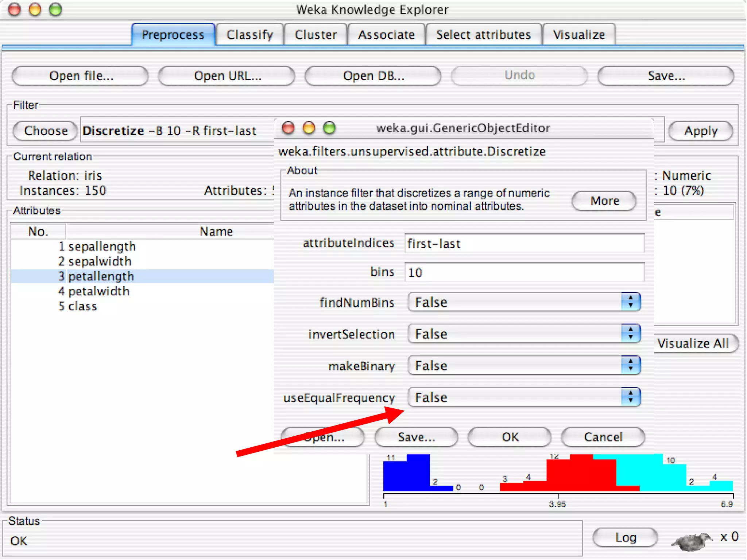This screenshot has width=747, height=560.
Task: Expand the makeBinary combo box
Action: coord(524,365)
